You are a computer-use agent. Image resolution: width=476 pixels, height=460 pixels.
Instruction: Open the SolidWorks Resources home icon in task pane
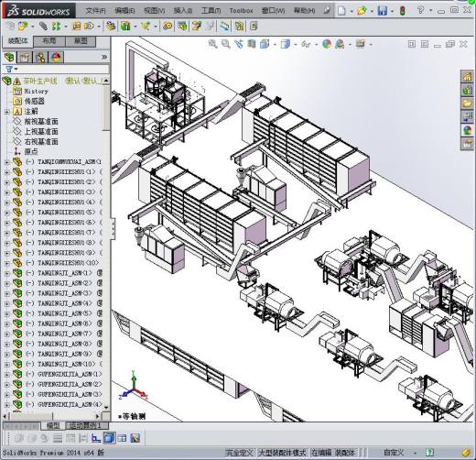[x=467, y=77]
